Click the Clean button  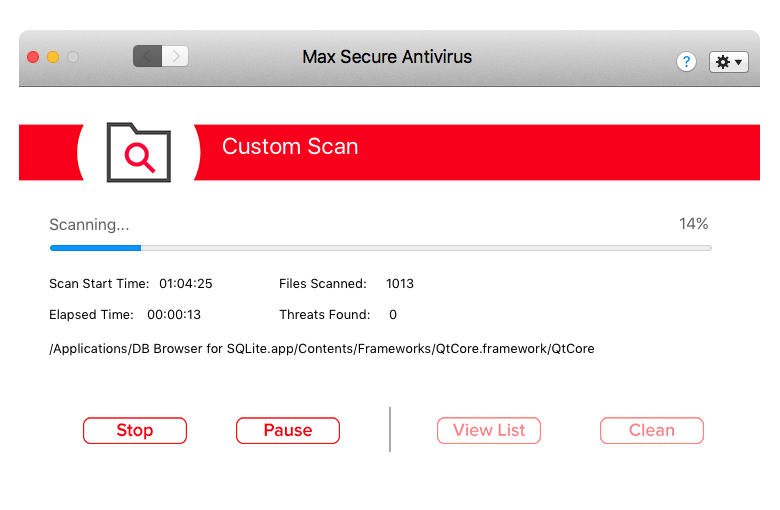tap(652, 430)
